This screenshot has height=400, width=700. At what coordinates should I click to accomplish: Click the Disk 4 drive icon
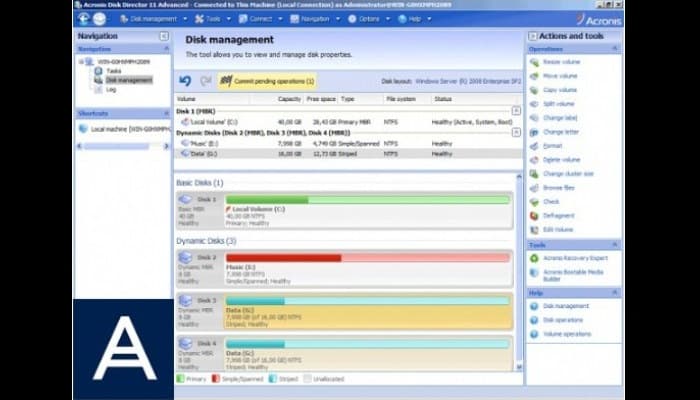coord(185,343)
